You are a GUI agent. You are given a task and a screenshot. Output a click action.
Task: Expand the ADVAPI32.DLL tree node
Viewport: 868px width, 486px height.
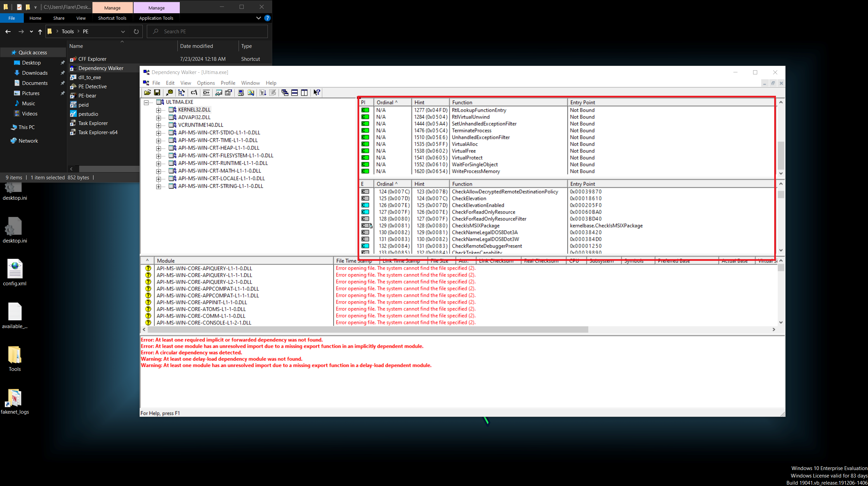(x=158, y=118)
